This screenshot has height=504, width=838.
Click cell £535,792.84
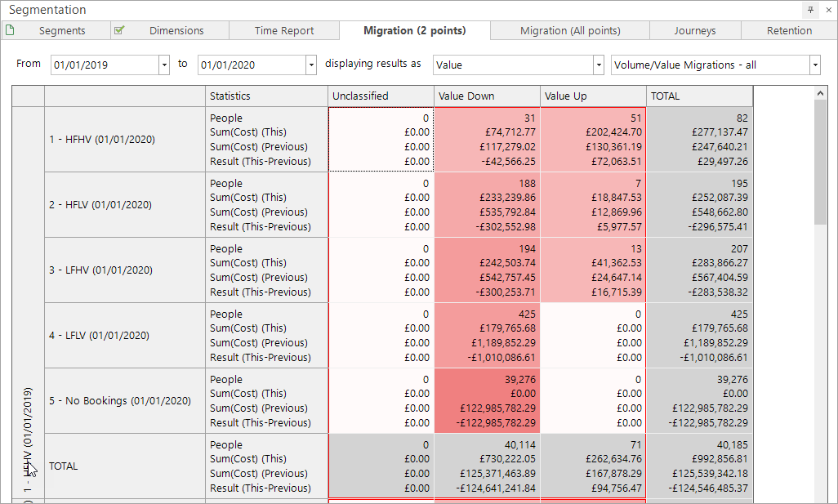point(507,212)
